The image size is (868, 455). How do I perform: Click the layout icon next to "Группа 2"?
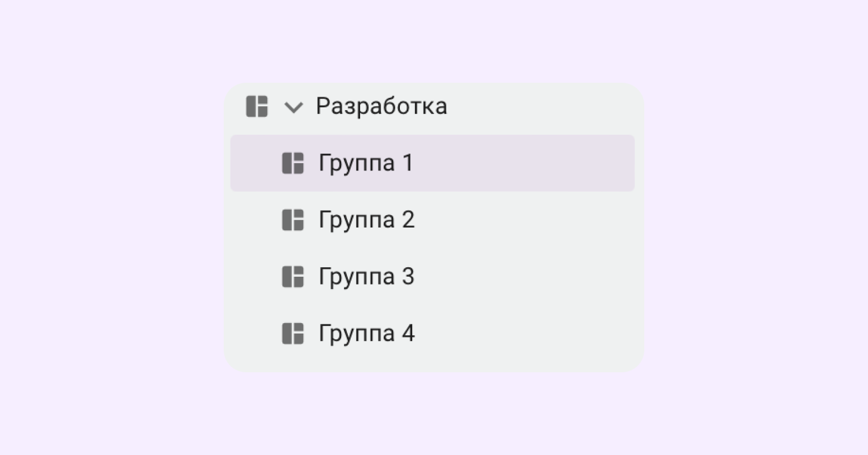pos(293,220)
